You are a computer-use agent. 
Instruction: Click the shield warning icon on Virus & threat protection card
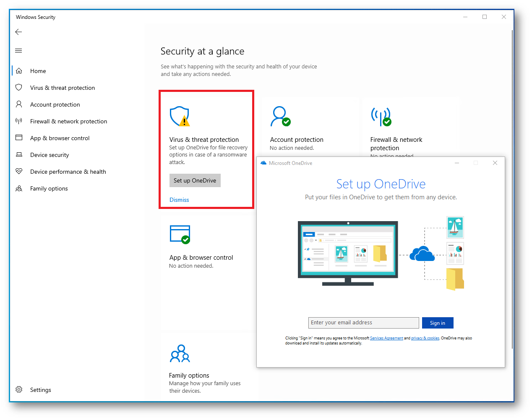coord(180,116)
